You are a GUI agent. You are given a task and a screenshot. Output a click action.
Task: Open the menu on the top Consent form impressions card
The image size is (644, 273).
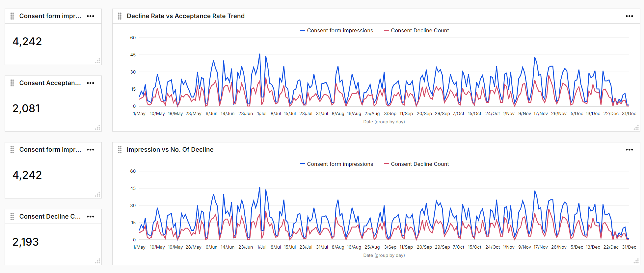tap(90, 16)
